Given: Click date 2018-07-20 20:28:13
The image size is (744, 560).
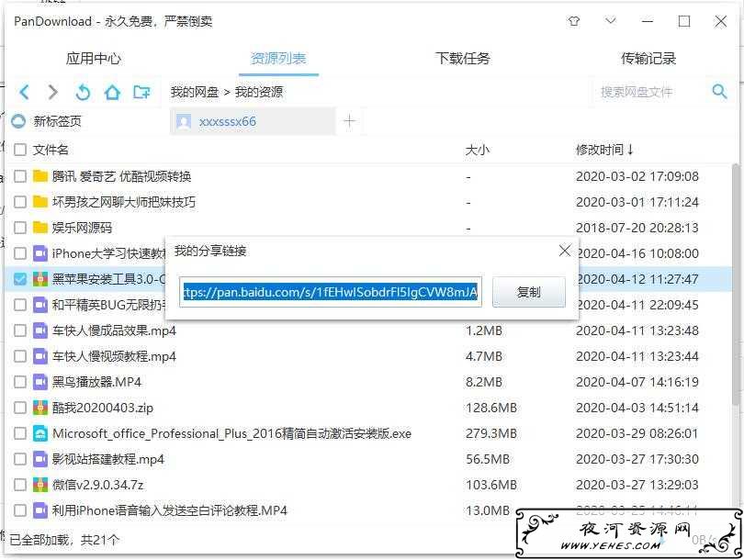Looking at the screenshot, I should [637, 228].
